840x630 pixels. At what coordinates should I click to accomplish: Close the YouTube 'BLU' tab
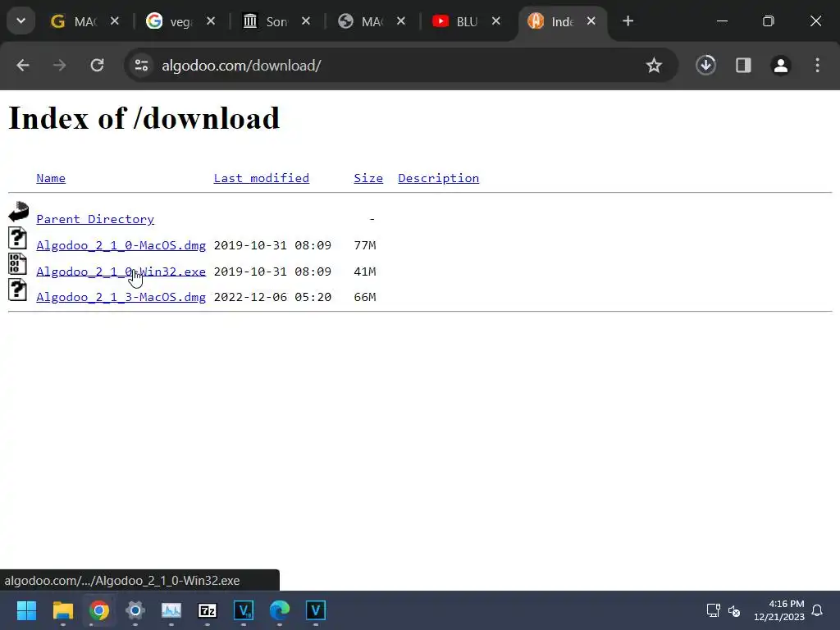496,21
